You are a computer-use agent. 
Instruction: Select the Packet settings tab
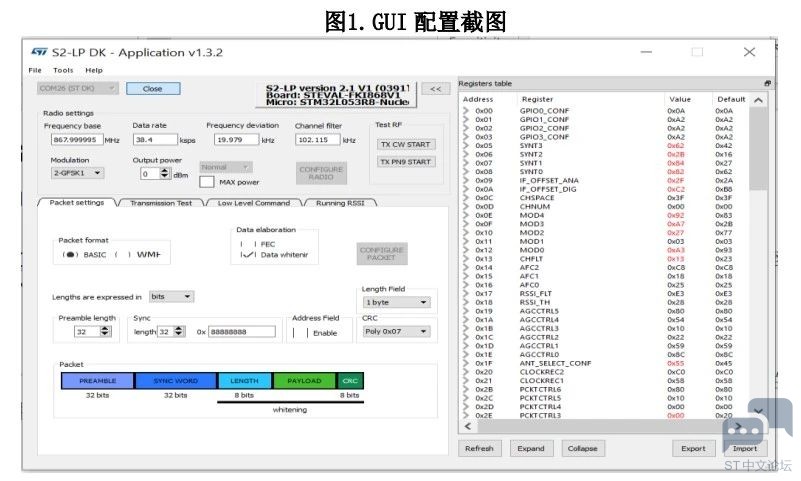[x=77, y=202]
